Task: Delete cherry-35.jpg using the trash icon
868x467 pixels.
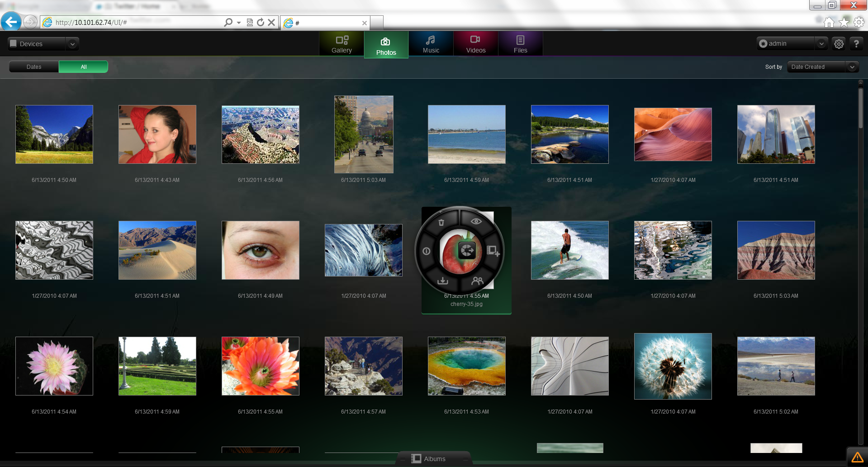Action: tap(441, 222)
